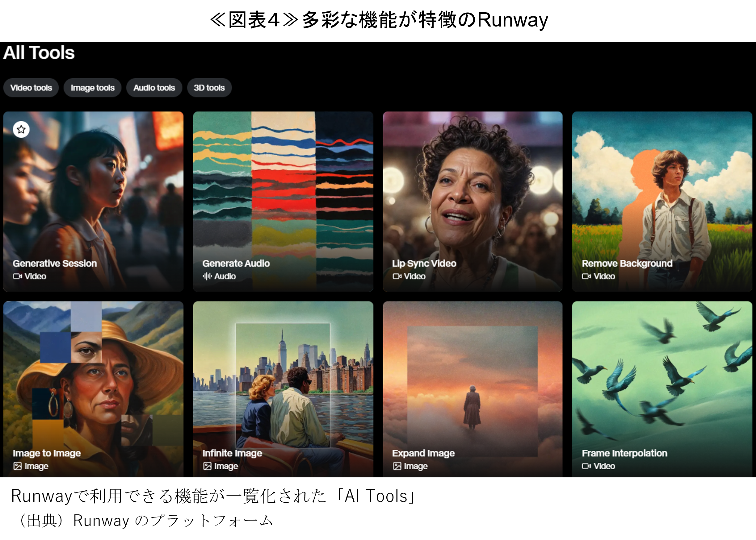Click the 'All Tools' heading

(x=39, y=52)
